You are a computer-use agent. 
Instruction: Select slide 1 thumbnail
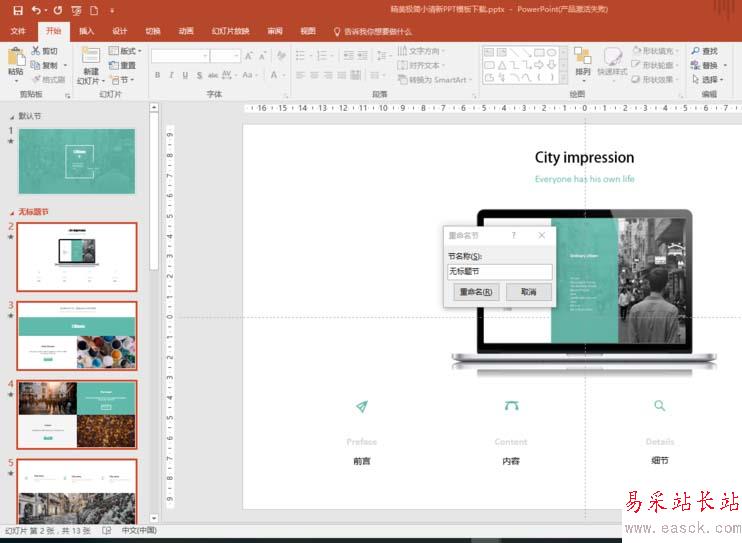click(x=77, y=161)
